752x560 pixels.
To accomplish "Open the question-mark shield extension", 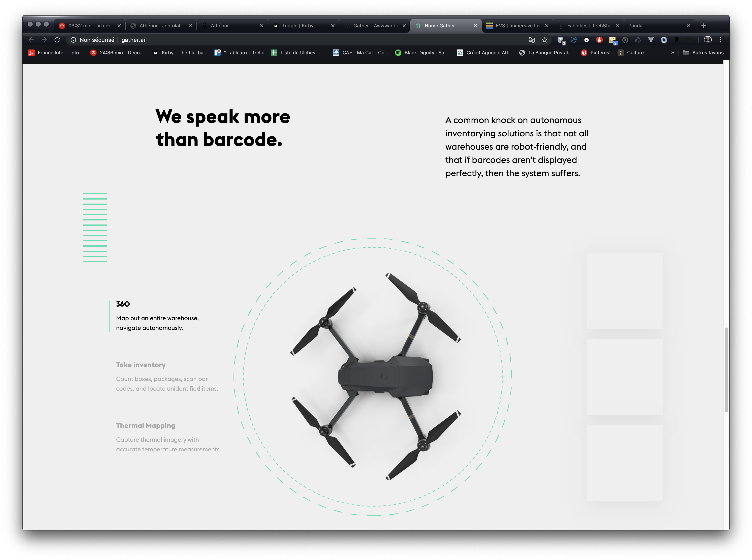I will 561,40.
